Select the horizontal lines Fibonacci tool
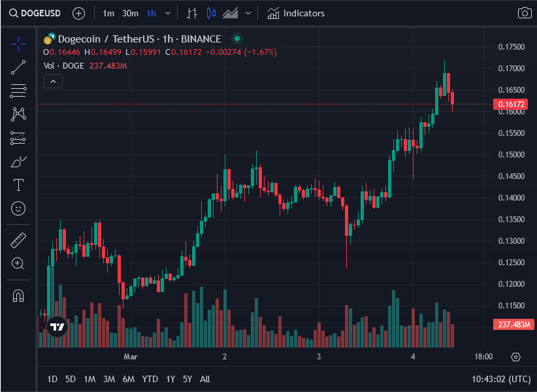Screen dimensions: 537x392 [x=18, y=91]
